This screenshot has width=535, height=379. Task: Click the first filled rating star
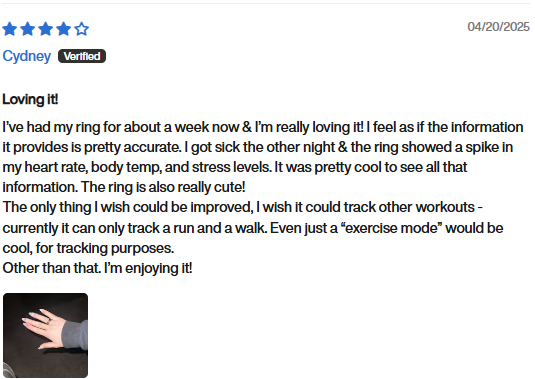click(10, 29)
